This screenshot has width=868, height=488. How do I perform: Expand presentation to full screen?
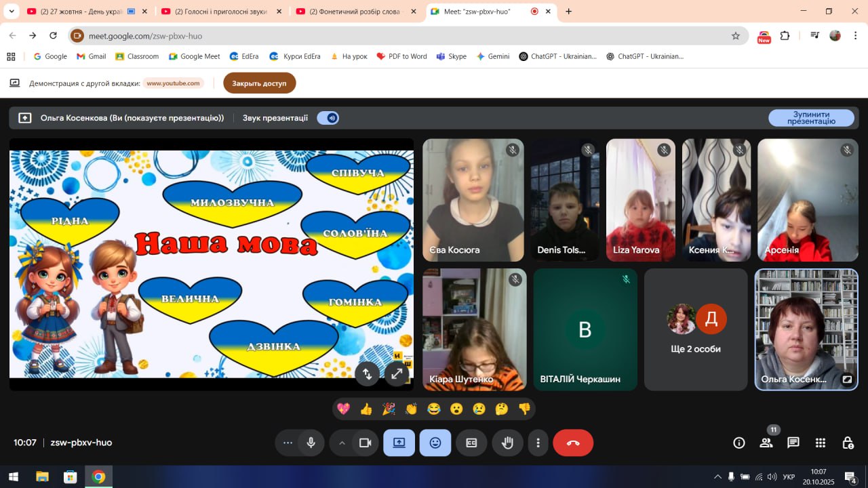395,373
